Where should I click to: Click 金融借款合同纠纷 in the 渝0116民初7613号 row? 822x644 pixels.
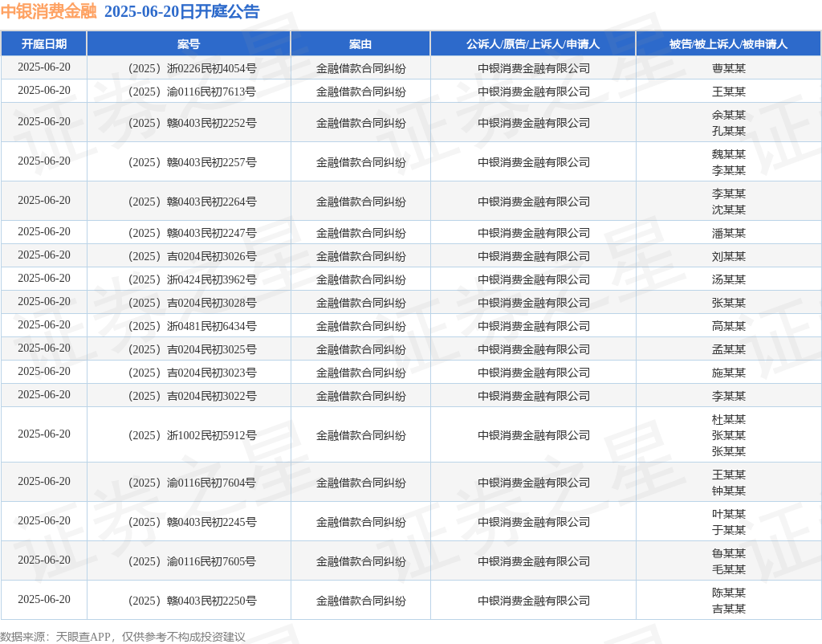tap(360, 92)
